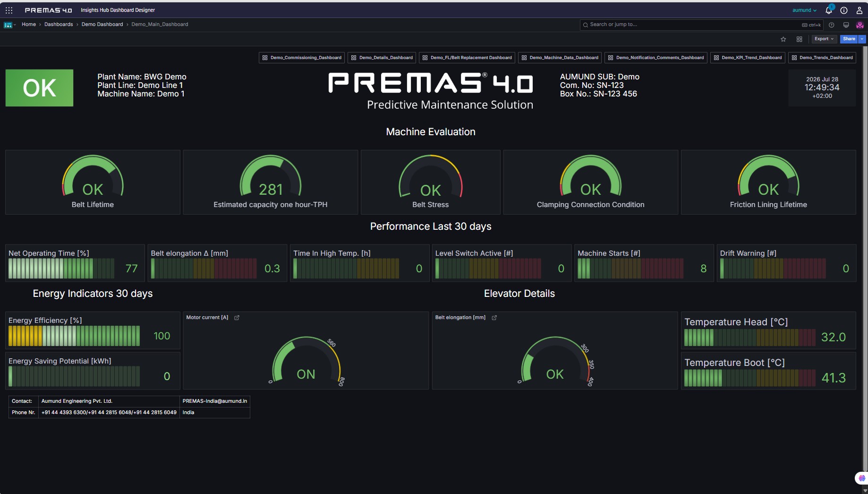Expand the Share options arrow

pyautogui.click(x=862, y=39)
